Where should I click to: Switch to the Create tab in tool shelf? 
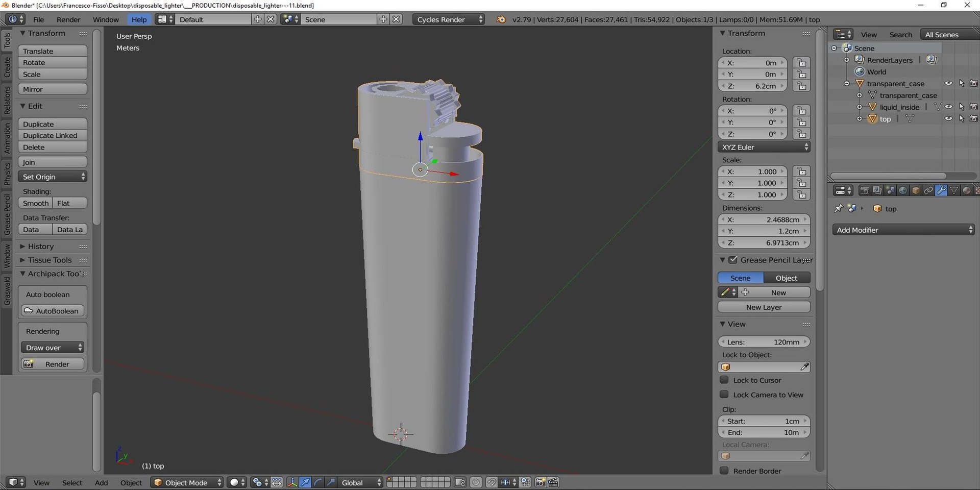(x=7, y=67)
